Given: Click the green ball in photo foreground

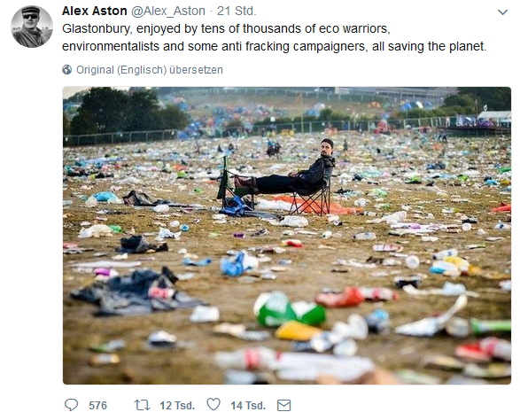Looking at the screenshot, I should point(289,309).
